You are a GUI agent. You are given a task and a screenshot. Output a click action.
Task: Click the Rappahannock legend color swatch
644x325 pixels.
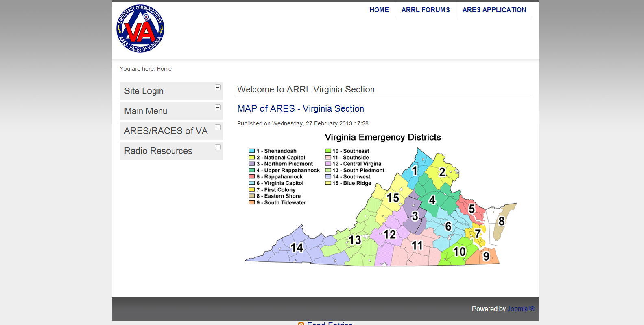(x=252, y=177)
